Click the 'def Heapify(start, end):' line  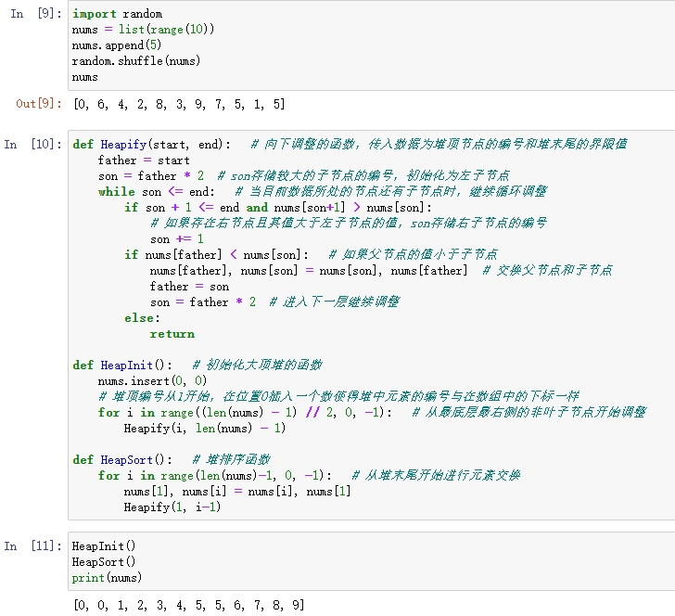point(151,144)
